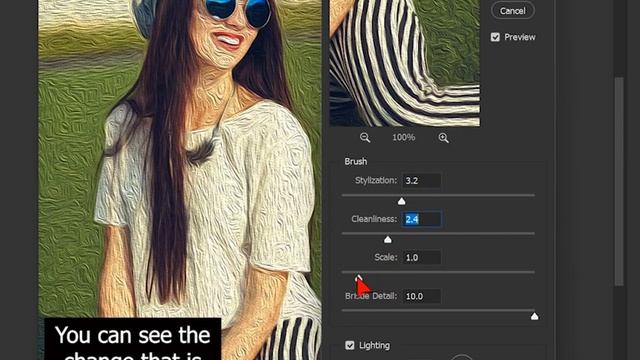640x360 pixels.
Task: Click the Cleanliness label
Action: (x=374, y=219)
